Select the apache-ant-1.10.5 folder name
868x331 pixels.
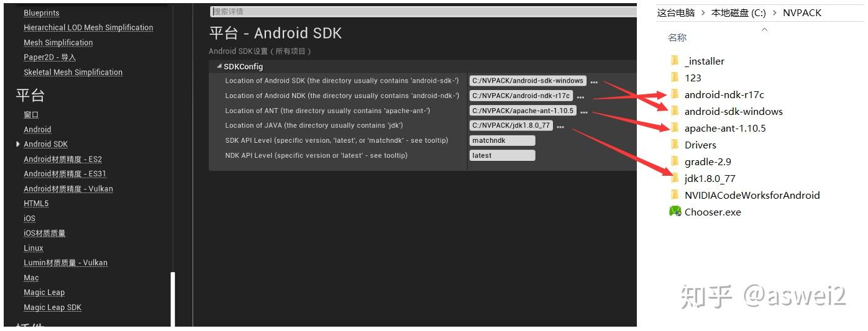[725, 128]
